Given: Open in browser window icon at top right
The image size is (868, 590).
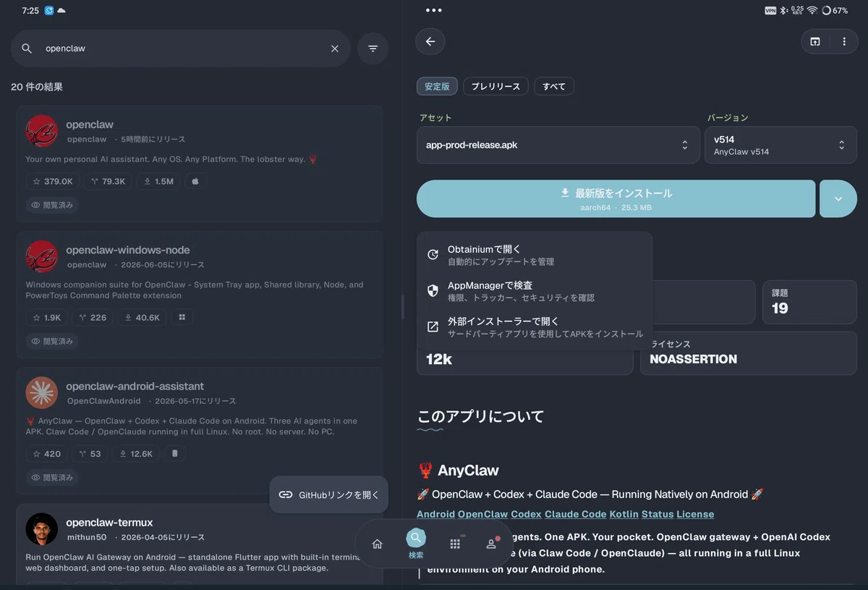Looking at the screenshot, I should (x=815, y=41).
